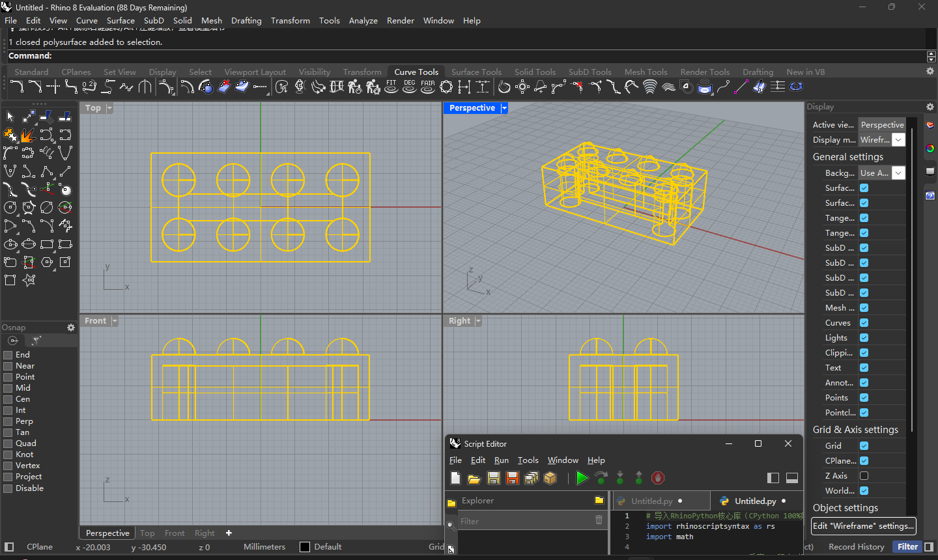Open the Analyze menu

pos(363,21)
